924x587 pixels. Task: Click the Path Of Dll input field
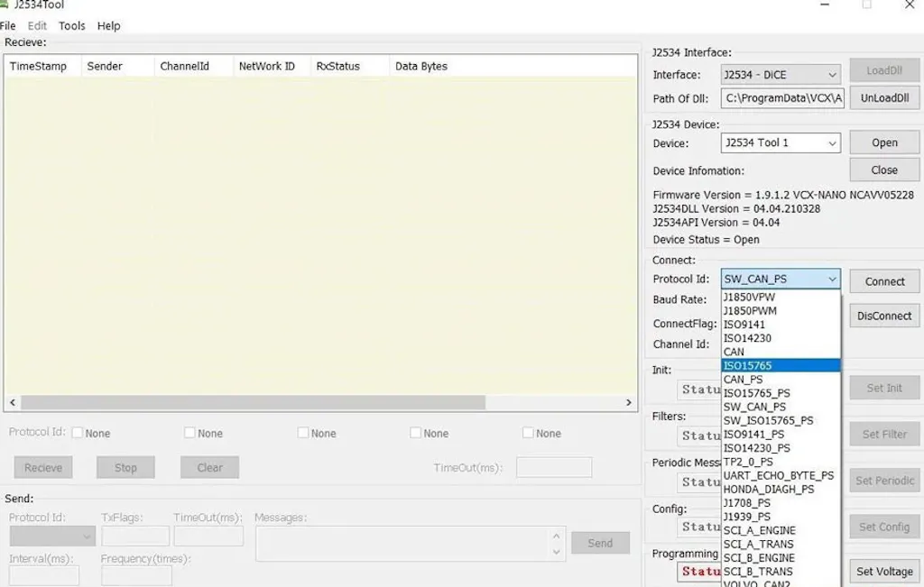(782, 98)
